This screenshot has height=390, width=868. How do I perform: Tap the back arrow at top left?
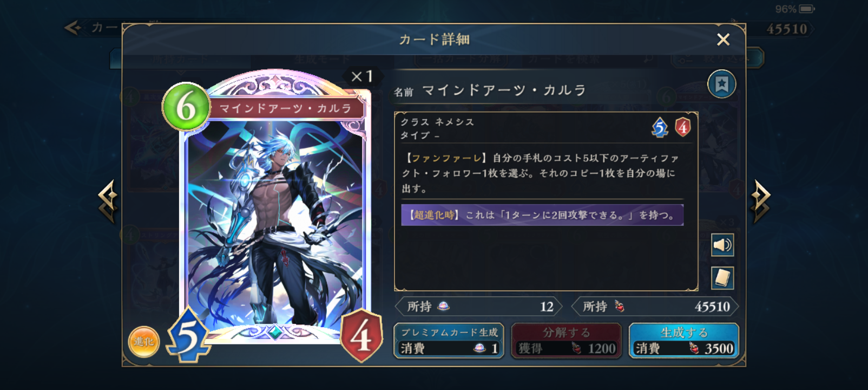click(73, 28)
